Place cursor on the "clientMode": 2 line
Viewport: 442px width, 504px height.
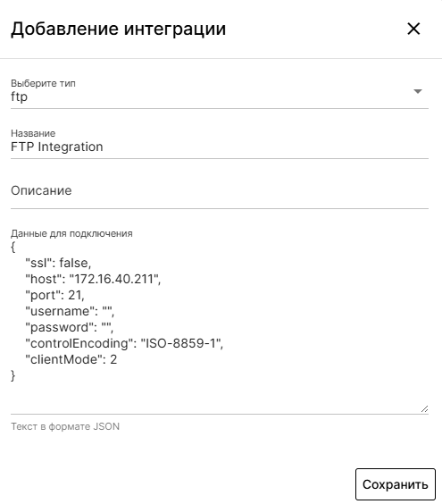point(71,359)
